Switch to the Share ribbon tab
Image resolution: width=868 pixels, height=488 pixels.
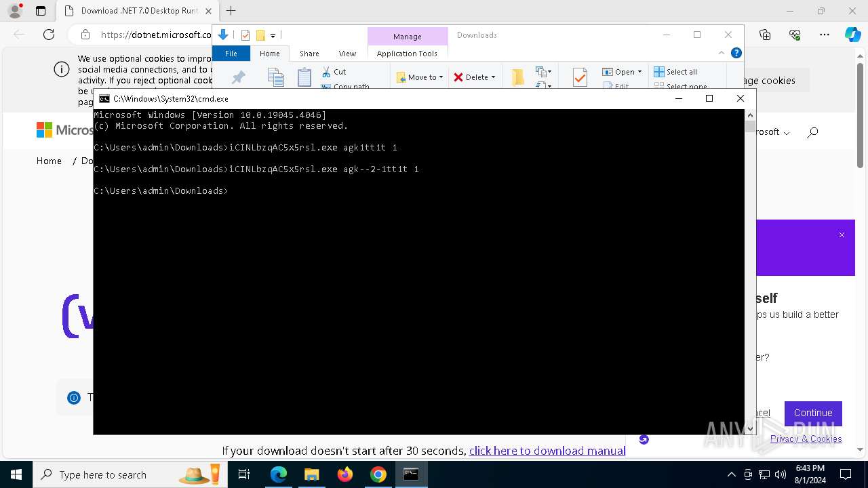[309, 54]
